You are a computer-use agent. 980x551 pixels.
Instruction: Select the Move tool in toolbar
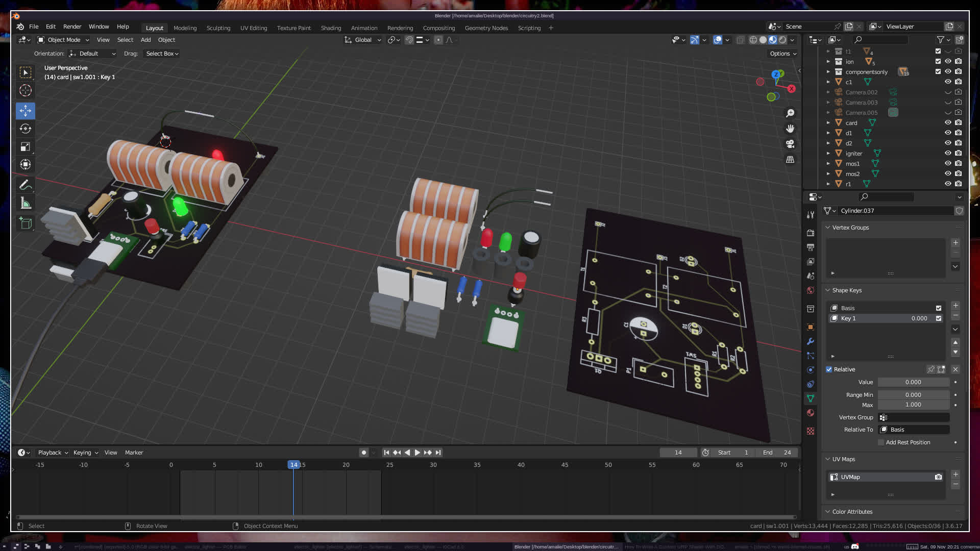tap(26, 111)
